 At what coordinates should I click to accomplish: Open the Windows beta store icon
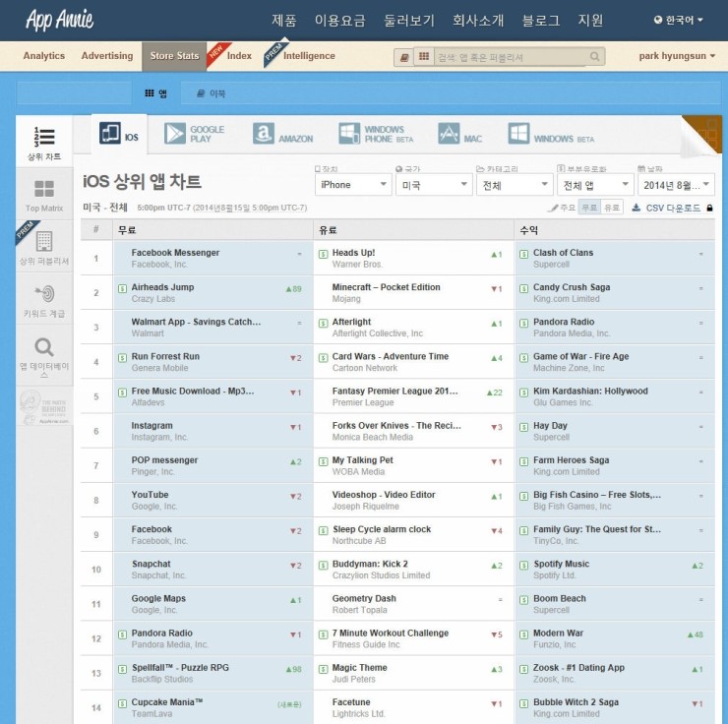tap(518, 133)
